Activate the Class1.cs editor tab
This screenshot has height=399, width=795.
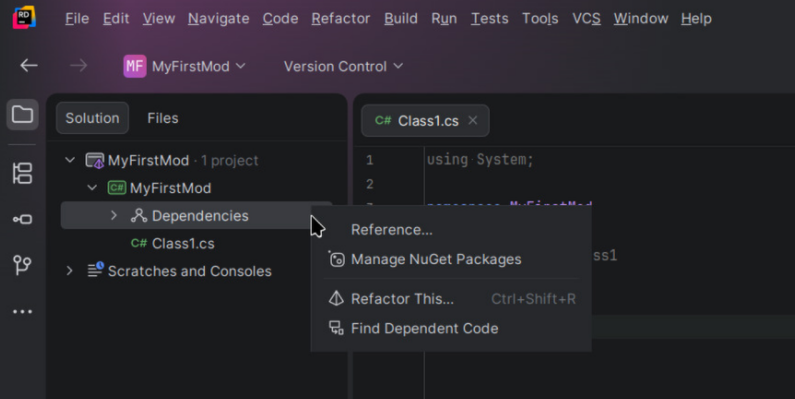pos(425,121)
